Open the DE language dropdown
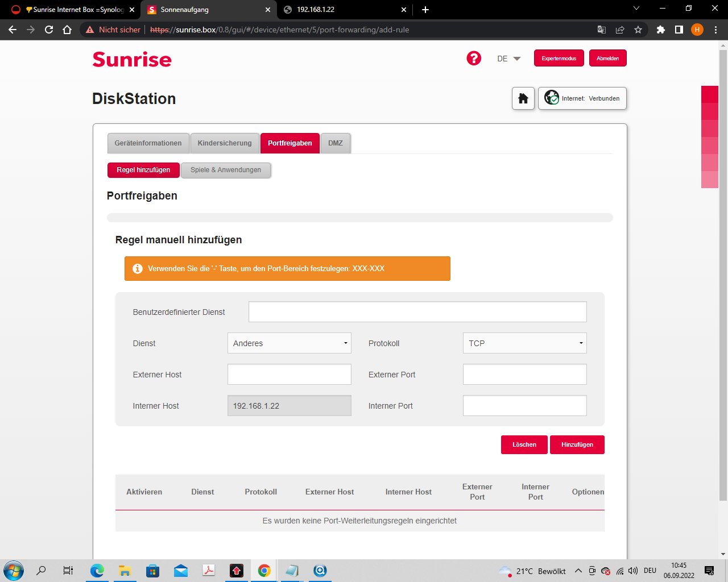Screen dimensions: 728x582 point(508,59)
